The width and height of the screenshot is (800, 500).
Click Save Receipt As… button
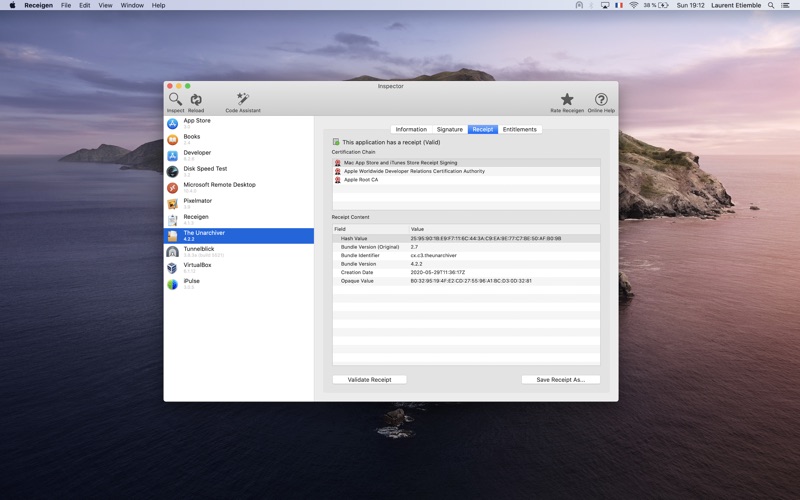tap(561, 380)
